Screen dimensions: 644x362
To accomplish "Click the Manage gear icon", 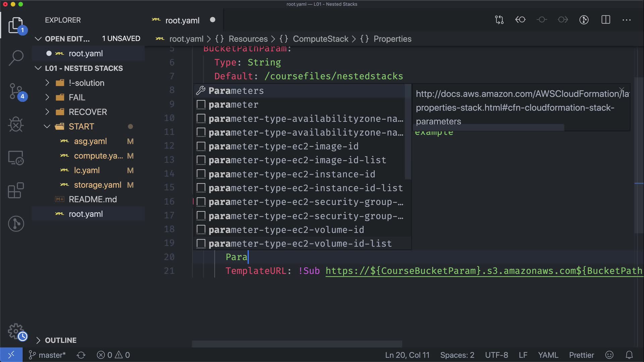I will click(16, 331).
